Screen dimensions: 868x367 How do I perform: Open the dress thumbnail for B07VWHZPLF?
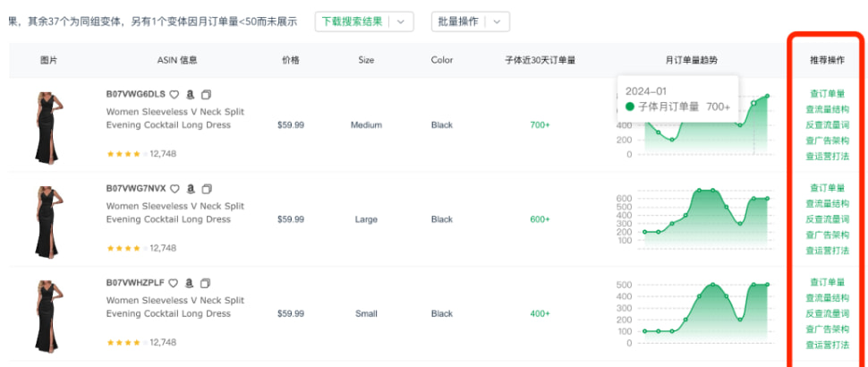(48, 317)
